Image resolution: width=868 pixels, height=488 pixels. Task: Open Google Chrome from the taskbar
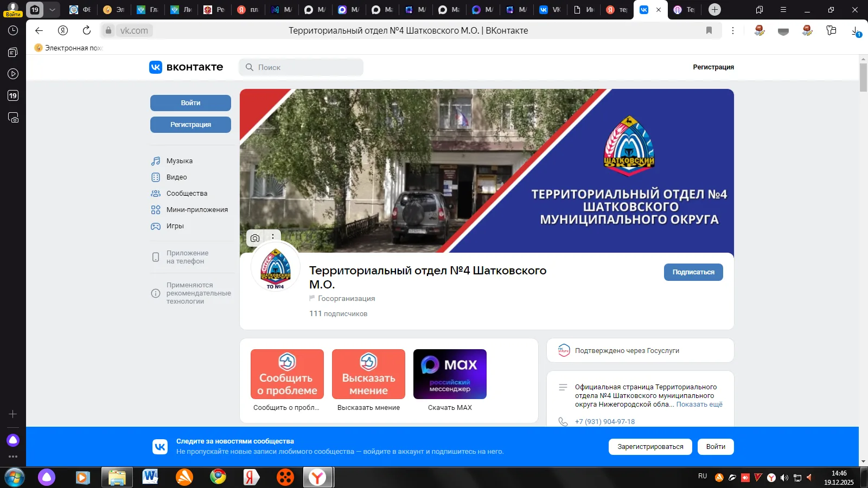(x=218, y=477)
